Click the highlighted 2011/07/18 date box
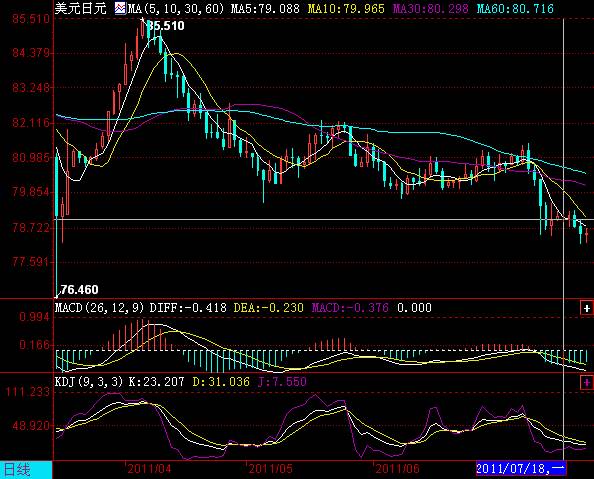 521,468
